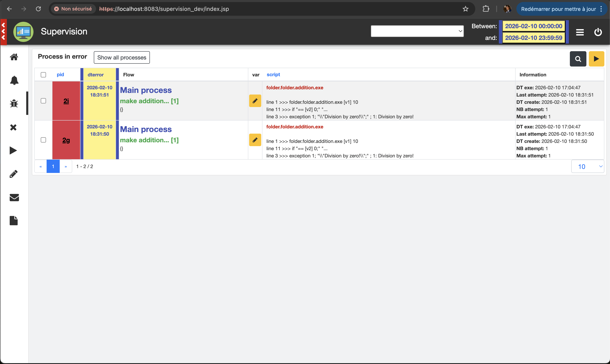Open the bell alerts sidebar icon
Viewport: 610px width, 364px height.
coord(14,80)
